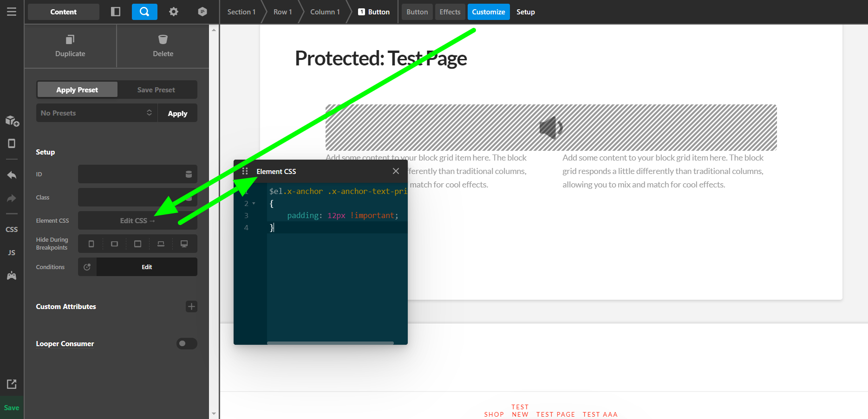Open the TEST PAGE footer link

tap(555, 414)
